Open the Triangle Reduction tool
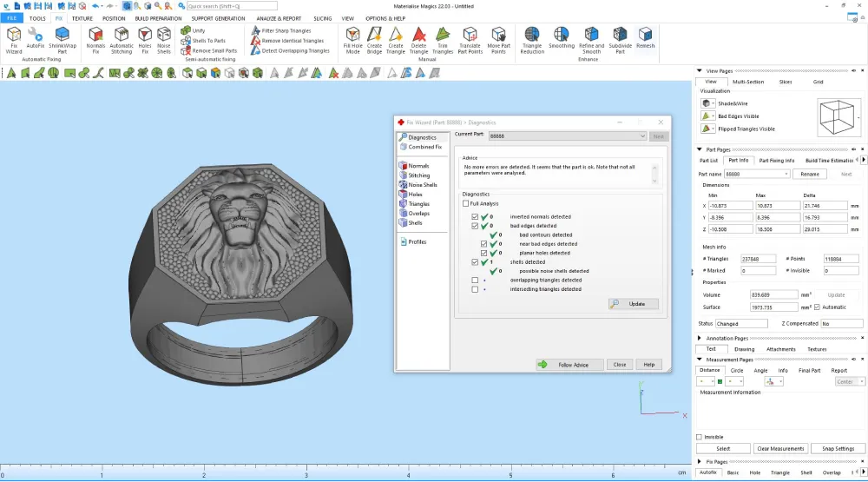868x482 pixels. pyautogui.click(x=532, y=41)
